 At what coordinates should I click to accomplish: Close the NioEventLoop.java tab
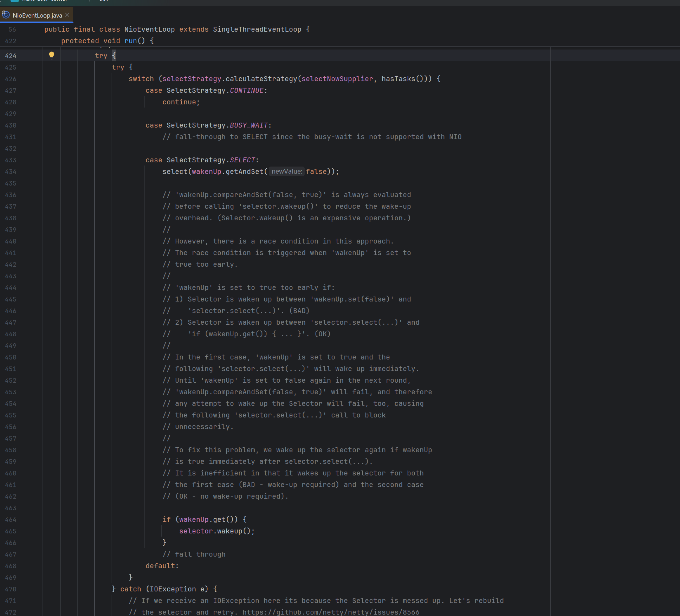tap(67, 15)
